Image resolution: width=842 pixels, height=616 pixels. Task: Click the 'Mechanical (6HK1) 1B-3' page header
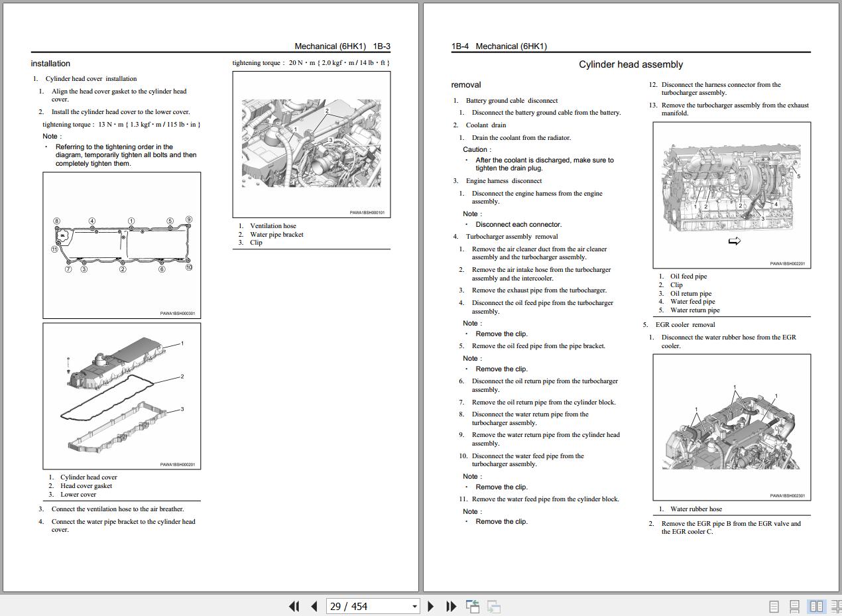[342, 46]
